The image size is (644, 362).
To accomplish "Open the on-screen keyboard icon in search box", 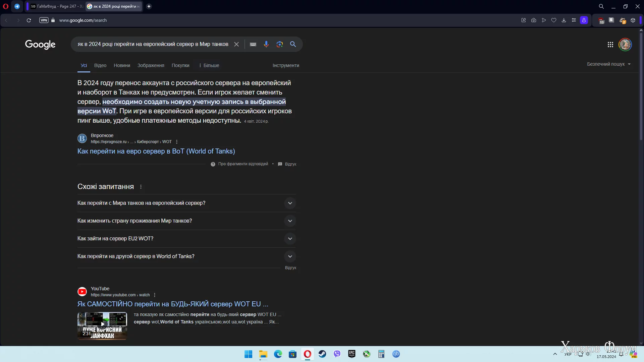I will tap(253, 44).
